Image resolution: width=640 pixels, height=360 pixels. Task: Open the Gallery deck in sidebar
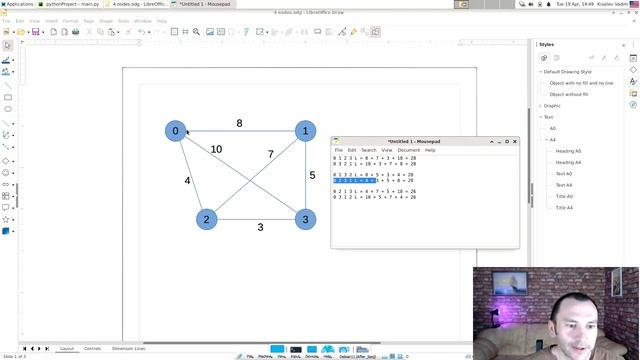click(x=633, y=93)
